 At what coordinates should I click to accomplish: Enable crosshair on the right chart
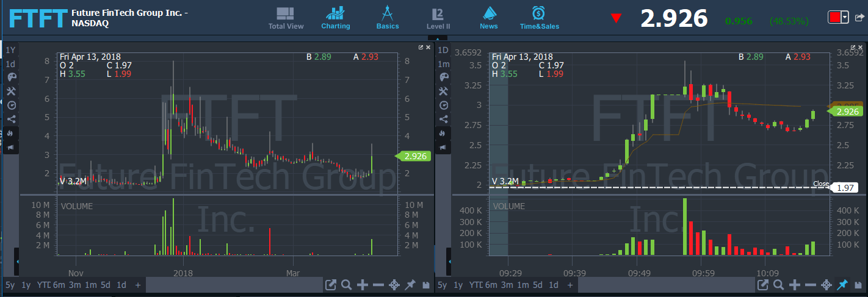click(826, 285)
